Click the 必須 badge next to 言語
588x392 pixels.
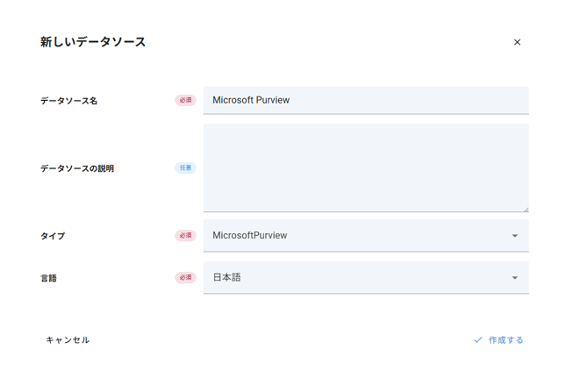click(x=185, y=278)
